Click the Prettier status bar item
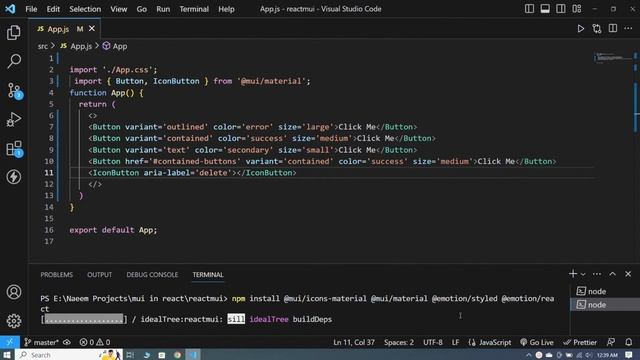640x360 pixels. click(580, 342)
